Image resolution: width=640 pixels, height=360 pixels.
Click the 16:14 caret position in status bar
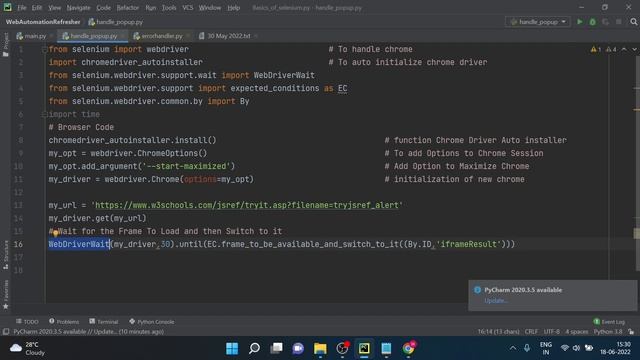(x=498, y=332)
